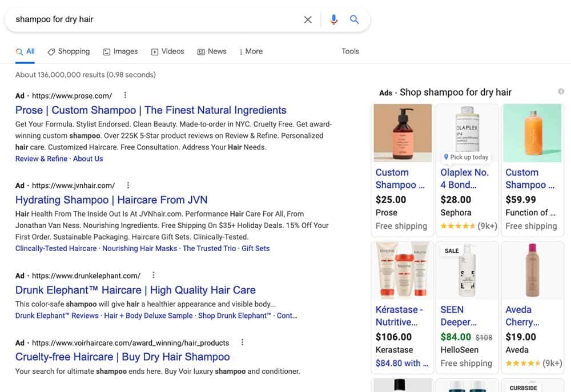Image resolution: width=571 pixels, height=392 pixels.
Task: Switch to the News tab
Action: pyautogui.click(x=212, y=51)
